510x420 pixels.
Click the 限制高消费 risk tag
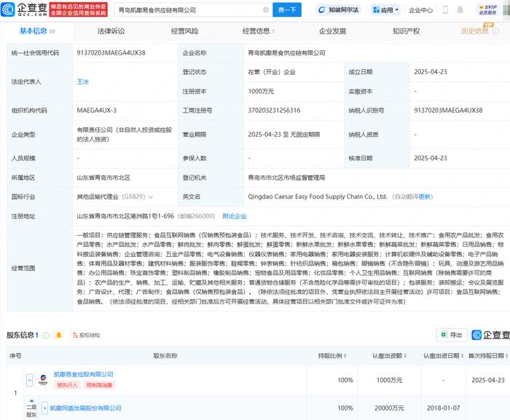[99, 385]
